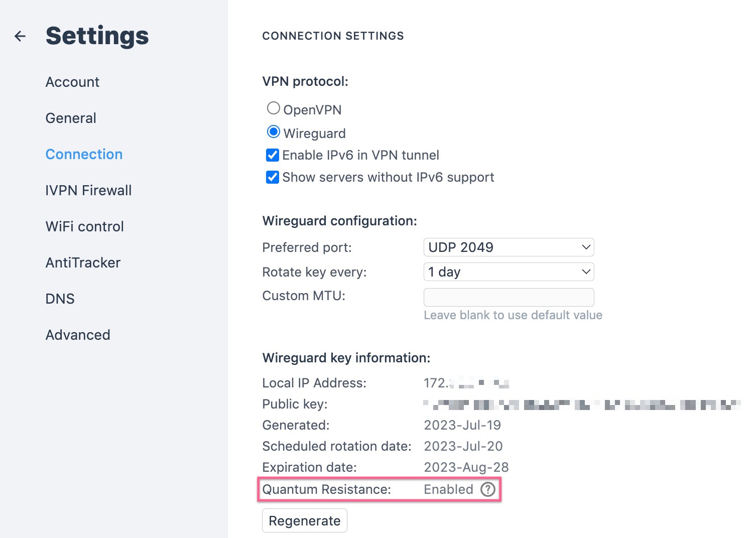The width and height of the screenshot is (756, 538).
Task: Expand the Rotate key every dropdown
Action: click(x=509, y=272)
